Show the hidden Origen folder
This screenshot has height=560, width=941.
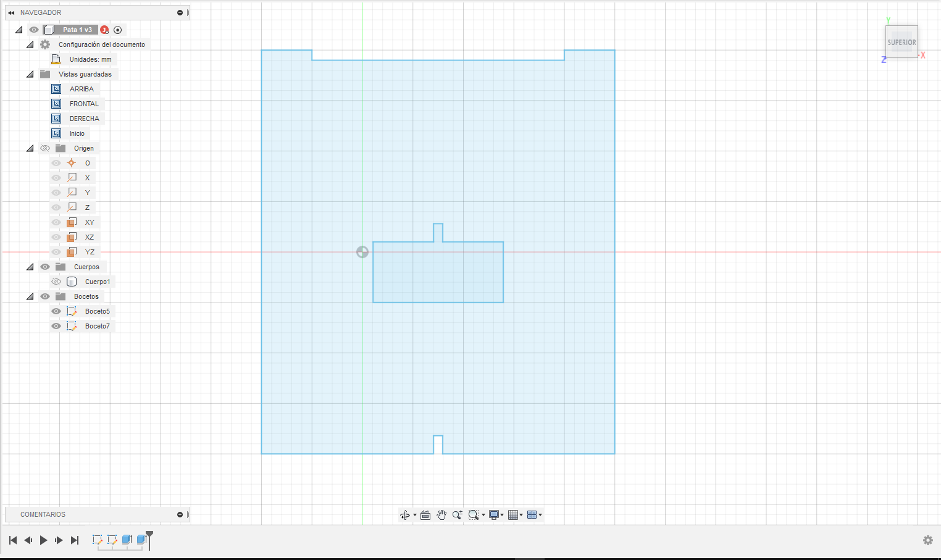coord(45,148)
